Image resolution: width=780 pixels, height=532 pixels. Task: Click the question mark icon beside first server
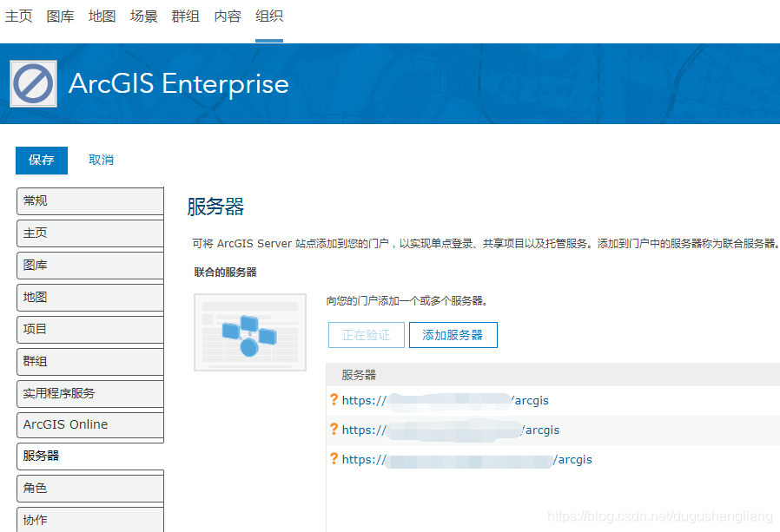(333, 400)
